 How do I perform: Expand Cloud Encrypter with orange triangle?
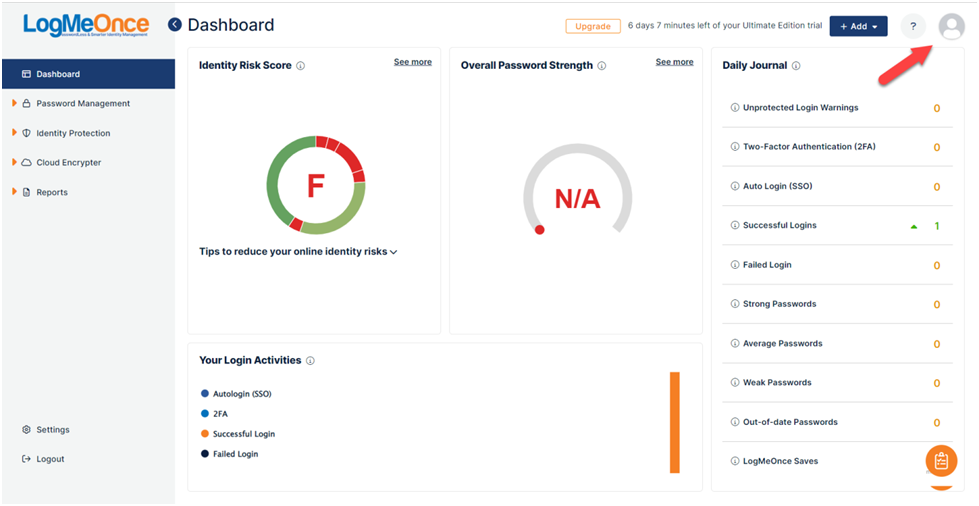[x=14, y=162]
